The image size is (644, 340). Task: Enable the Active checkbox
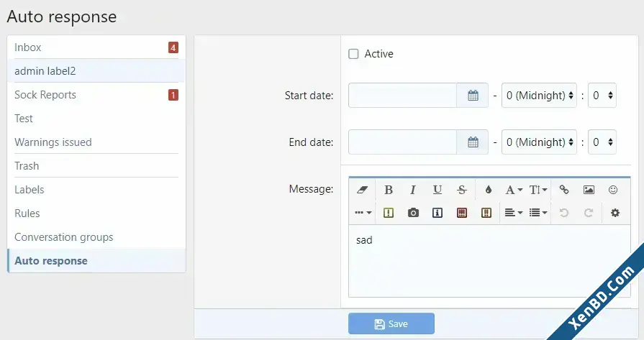coord(353,54)
